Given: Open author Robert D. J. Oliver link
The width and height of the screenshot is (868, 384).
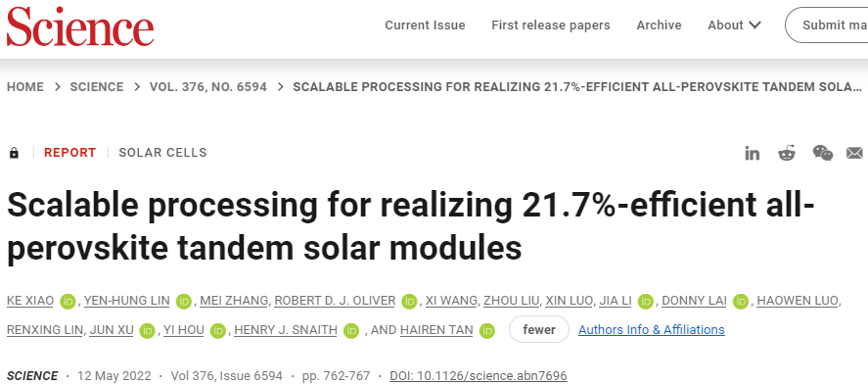Looking at the screenshot, I should pos(335,301).
